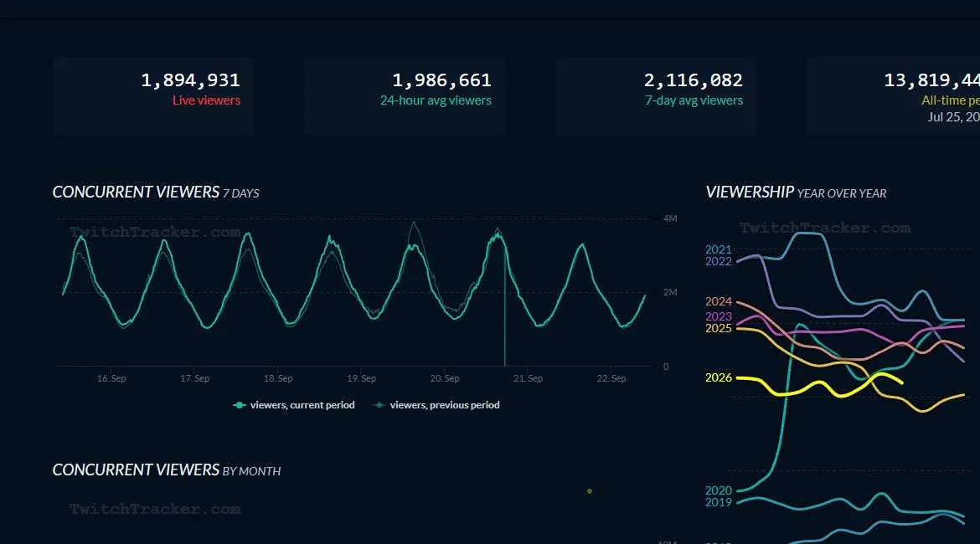Click the previous period legend marker icon
The width and height of the screenshot is (980, 544).
[379, 405]
